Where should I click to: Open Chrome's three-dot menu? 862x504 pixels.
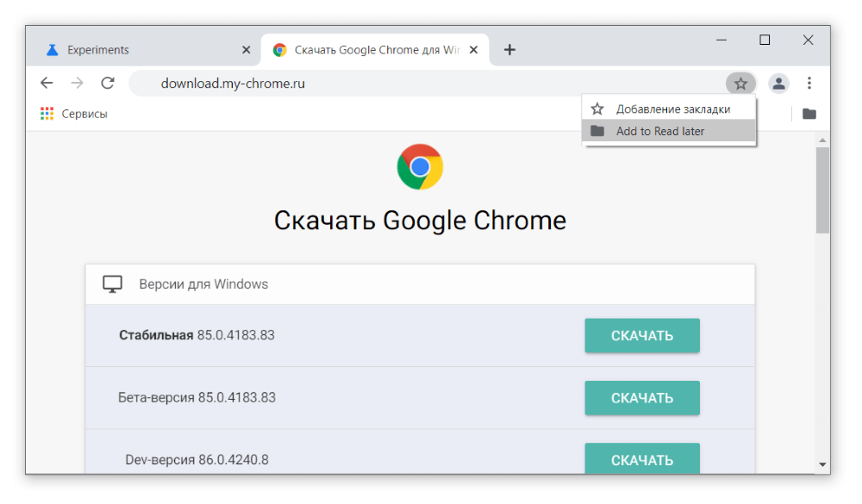(x=809, y=83)
